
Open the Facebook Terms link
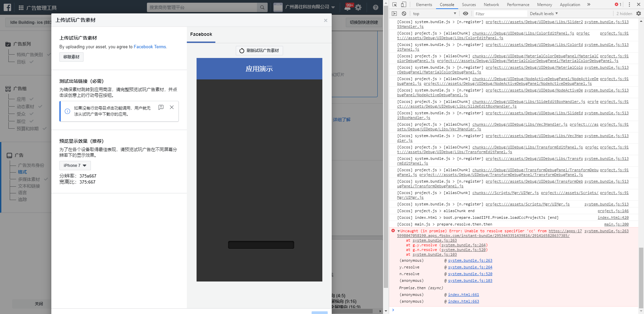tap(150, 47)
